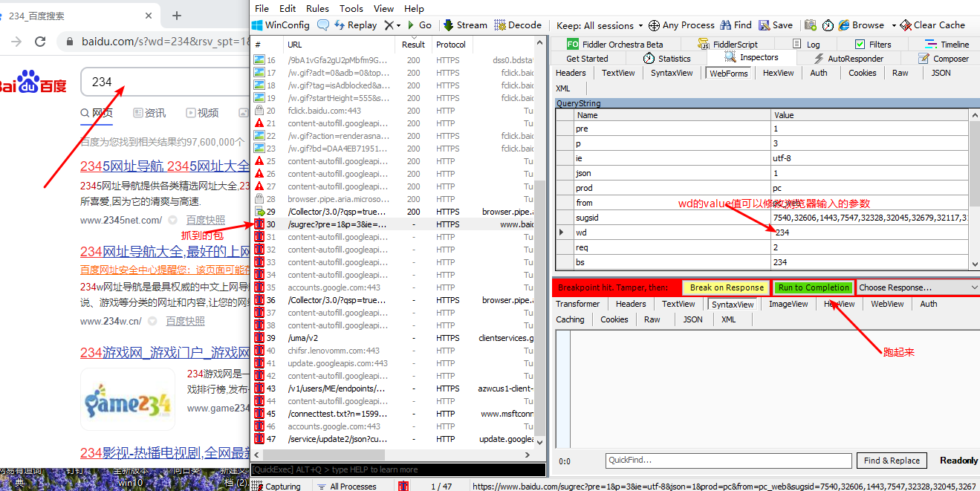The width and height of the screenshot is (980, 491).
Task: Open a new browser tab with plus icon
Action: [177, 16]
